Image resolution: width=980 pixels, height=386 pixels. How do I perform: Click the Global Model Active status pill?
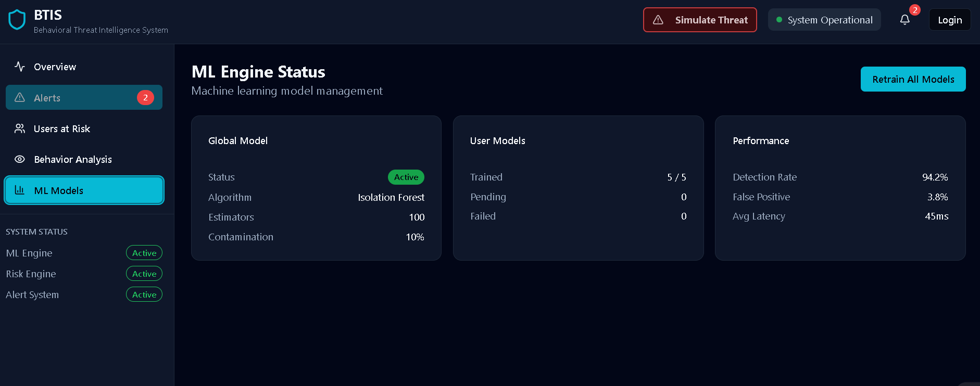pyautogui.click(x=406, y=177)
